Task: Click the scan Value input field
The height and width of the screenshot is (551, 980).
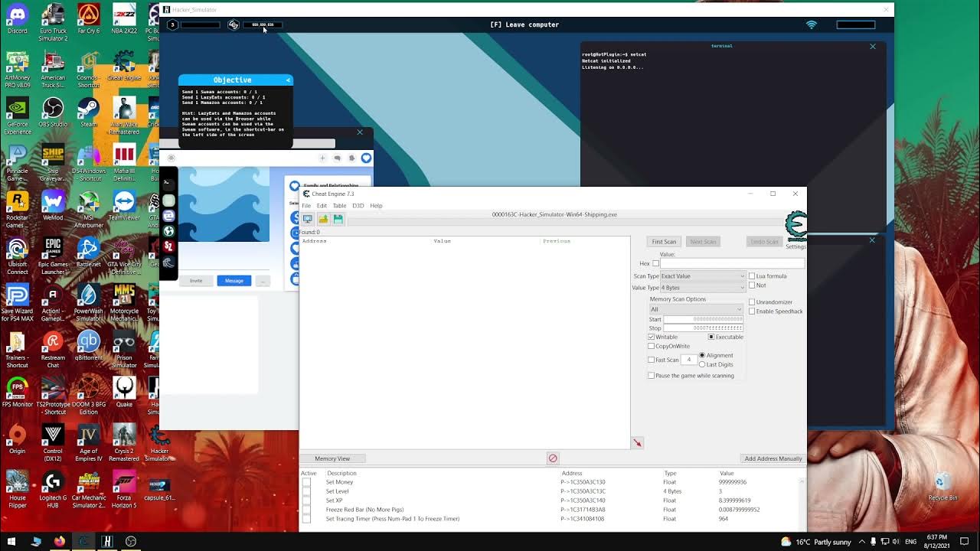Action: point(733,263)
